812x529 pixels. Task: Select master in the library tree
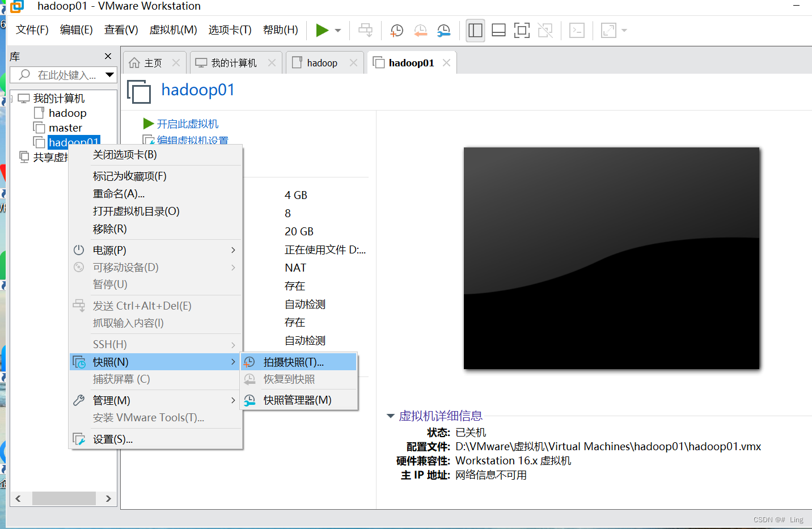click(65, 128)
